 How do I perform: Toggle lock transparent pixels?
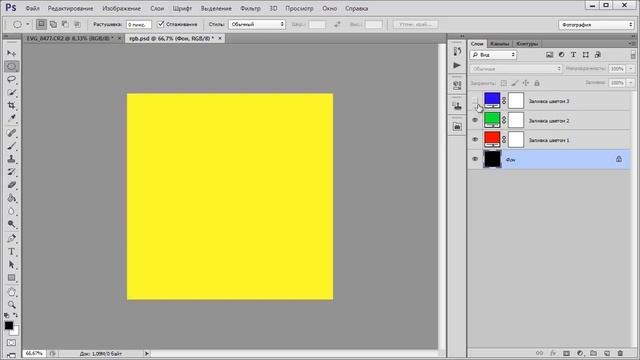pos(504,83)
